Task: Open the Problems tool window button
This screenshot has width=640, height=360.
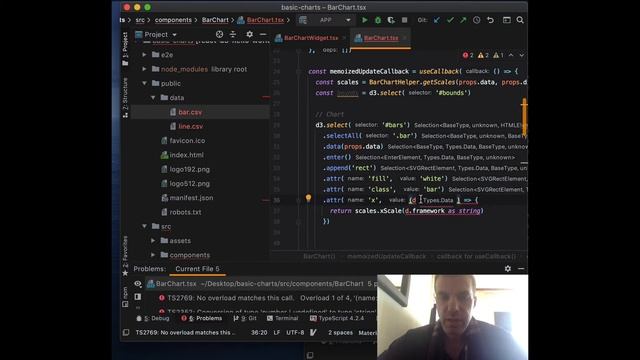Action: (202, 318)
